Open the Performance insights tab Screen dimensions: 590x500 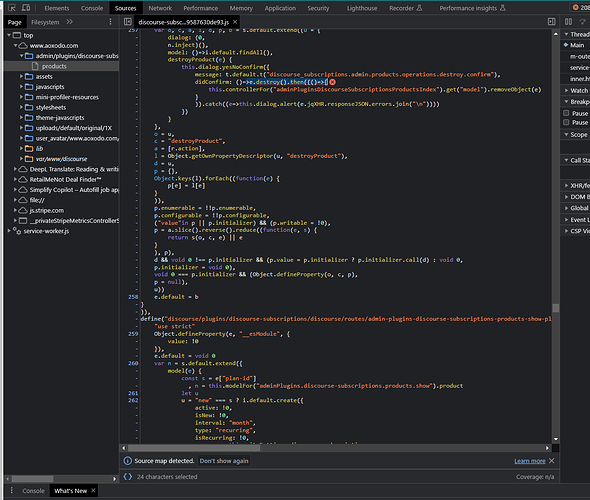pos(472,8)
